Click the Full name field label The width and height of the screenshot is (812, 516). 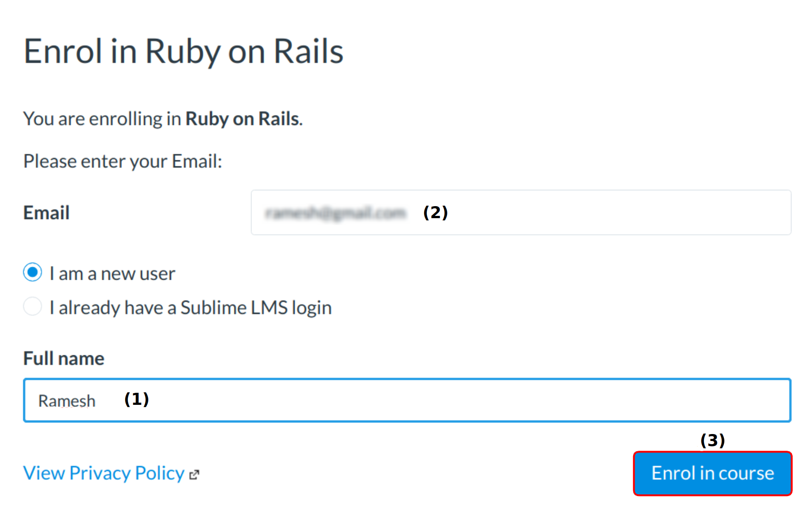(x=64, y=359)
